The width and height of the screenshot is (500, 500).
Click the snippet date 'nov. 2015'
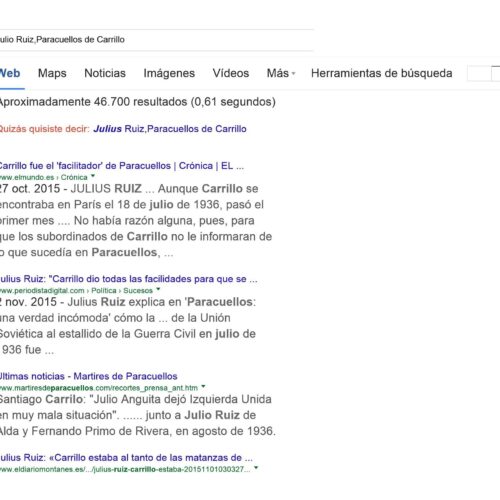click(x=31, y=302)
